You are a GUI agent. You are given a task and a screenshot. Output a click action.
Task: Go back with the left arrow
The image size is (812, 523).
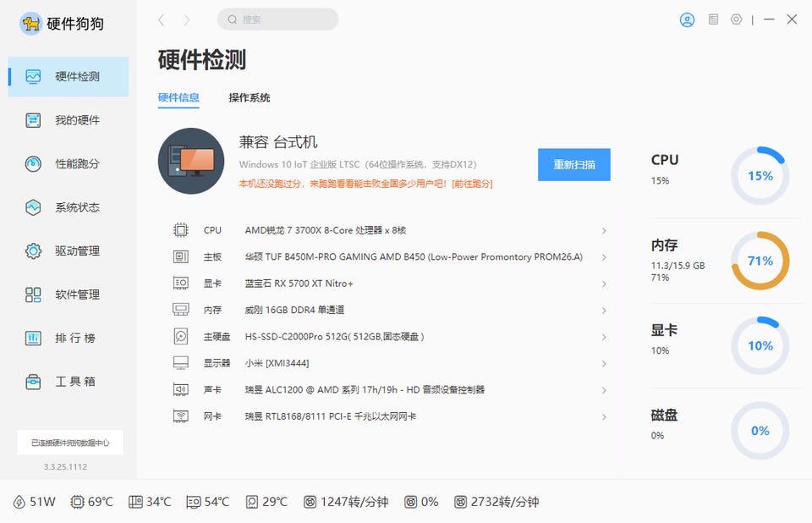(x=161, y=20)
